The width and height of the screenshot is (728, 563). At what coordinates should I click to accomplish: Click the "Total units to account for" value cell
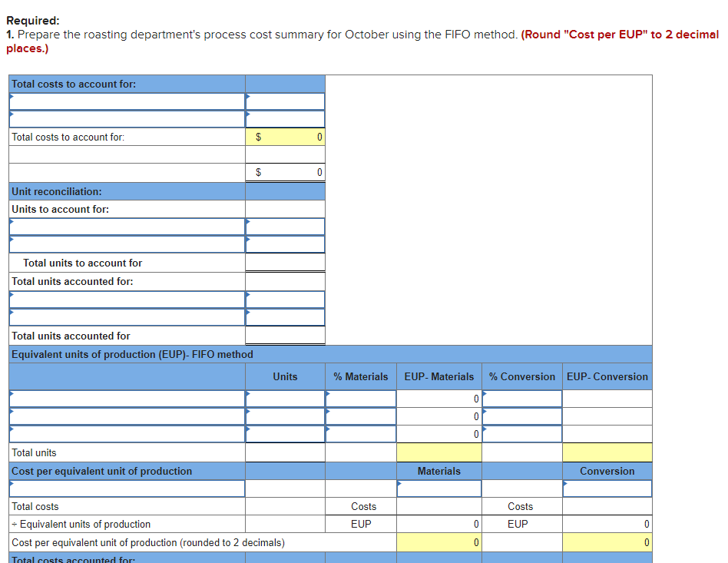pos(285,262)
